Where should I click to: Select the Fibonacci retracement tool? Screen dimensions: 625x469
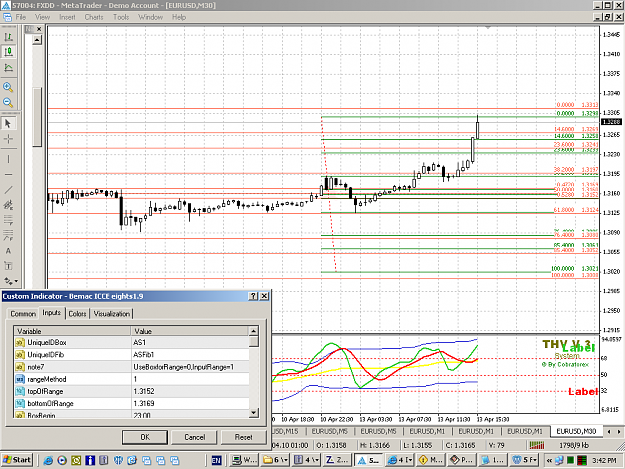pyautogui.click(x=8, y=220)
